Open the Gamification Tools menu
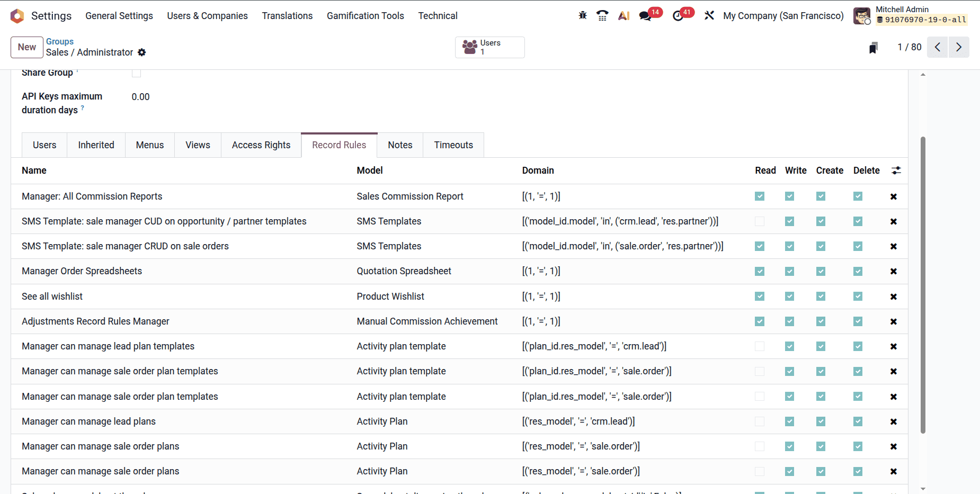Image resolution: width=980 pixels, height=494 pixels. (365, 15)
